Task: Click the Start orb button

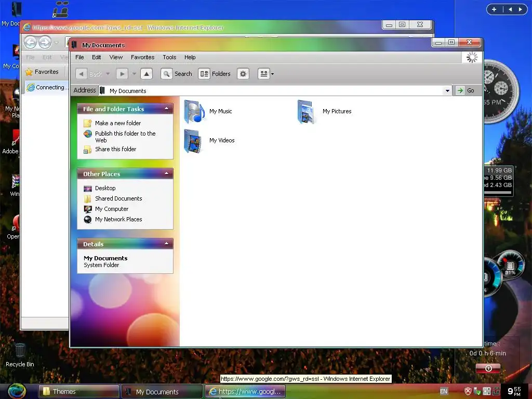Action: 17,391
